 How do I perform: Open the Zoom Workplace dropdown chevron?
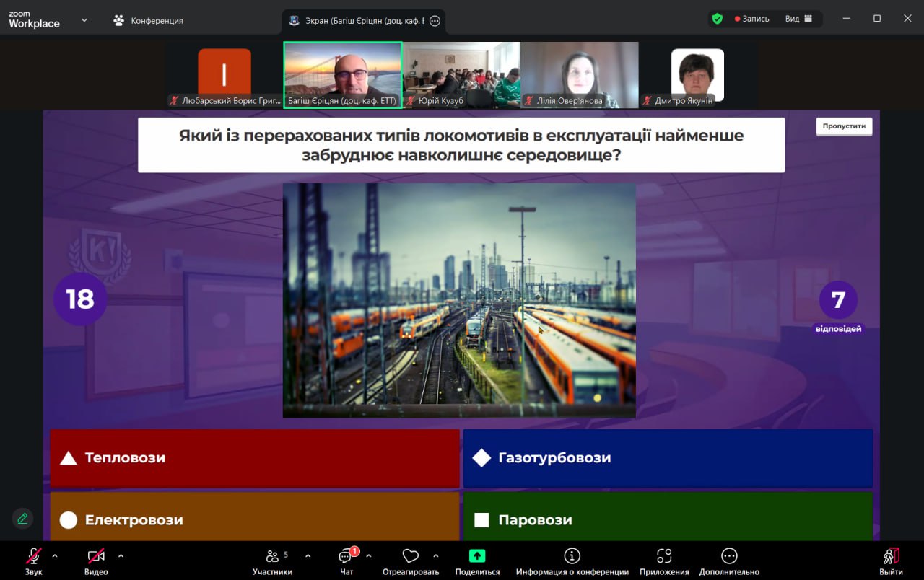click(84, 20)
